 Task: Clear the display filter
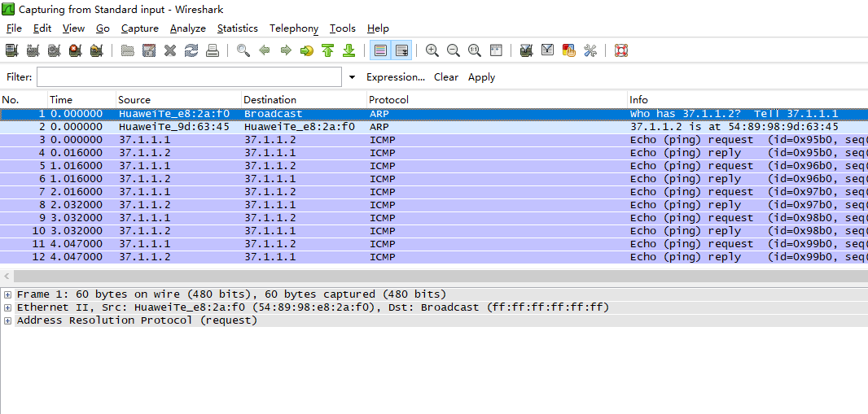pyautogui.click(x=446, y=76)
